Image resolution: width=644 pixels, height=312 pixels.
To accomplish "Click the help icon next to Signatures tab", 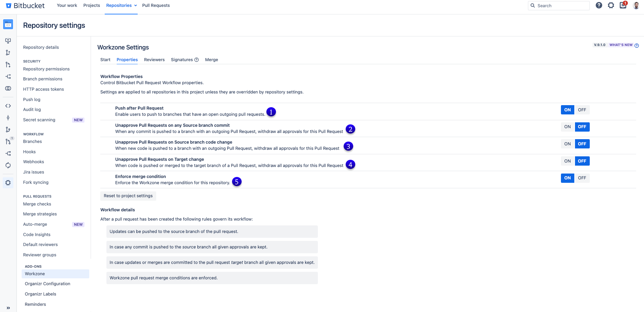I will (197, 60).
